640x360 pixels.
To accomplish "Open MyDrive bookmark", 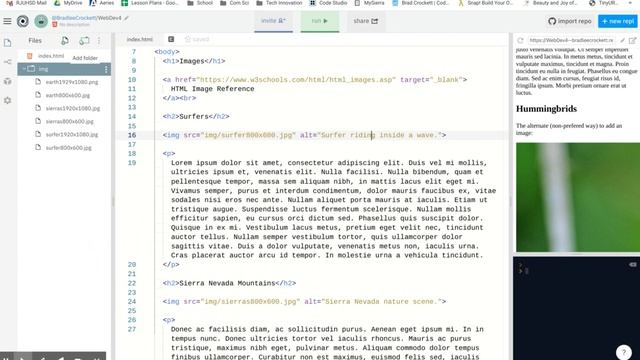I will (x=69, y=3).
